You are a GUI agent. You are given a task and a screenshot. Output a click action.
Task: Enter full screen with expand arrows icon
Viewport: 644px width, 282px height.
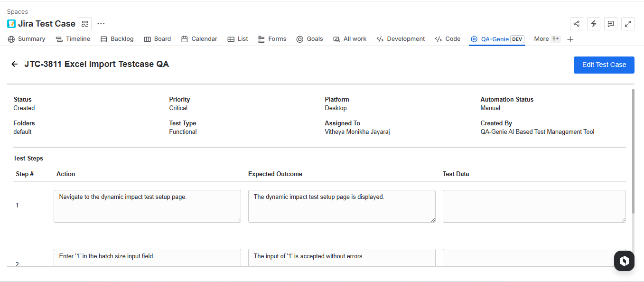click(628, 24)
